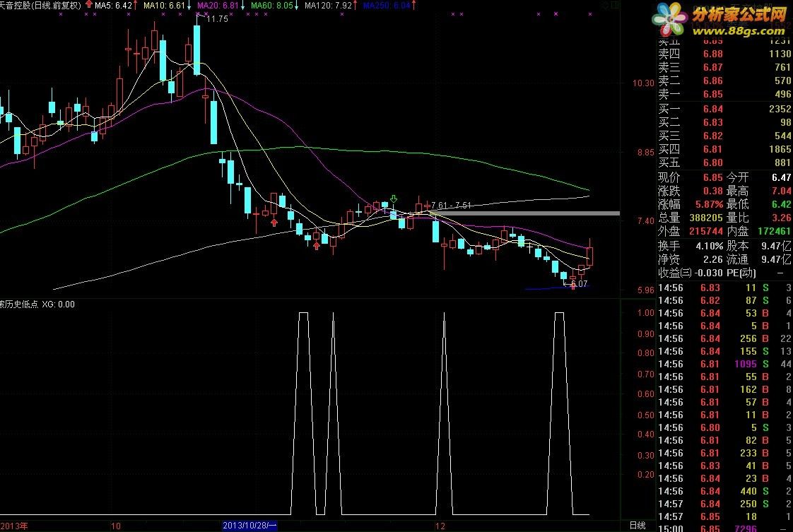Click the red arrow icon beside the stock title

[x=90, y=5]
